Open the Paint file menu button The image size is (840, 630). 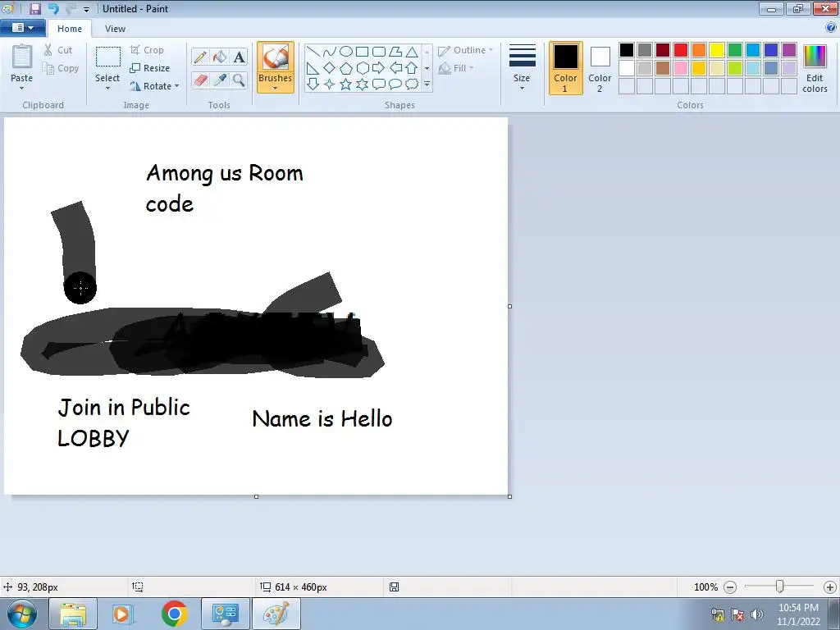click(22, 28)
